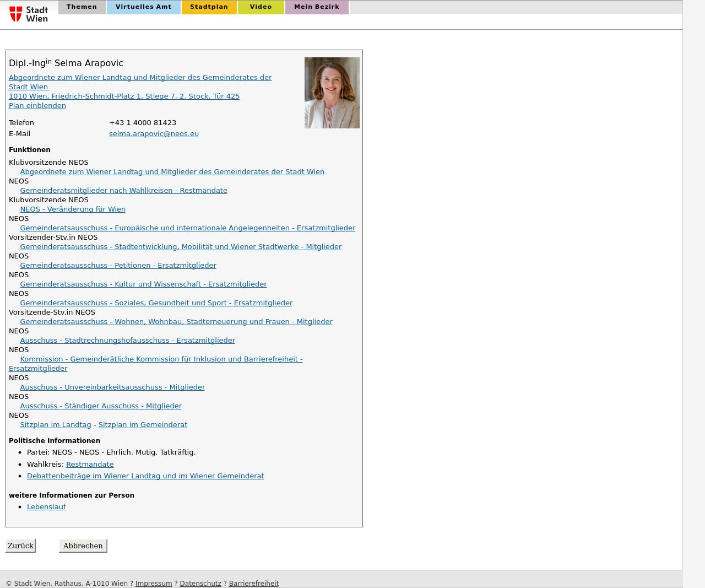705x588 pixels.
Task: Open the Lebenslauf link
Action: tap(46, 506)
